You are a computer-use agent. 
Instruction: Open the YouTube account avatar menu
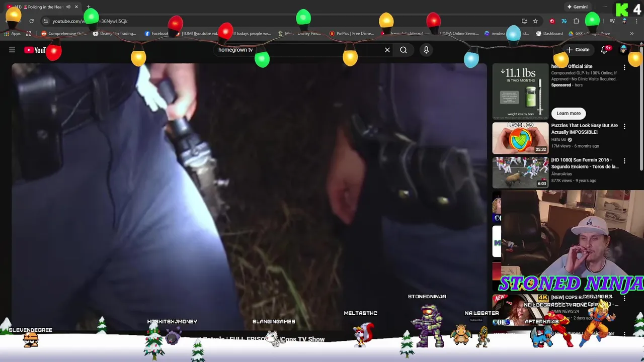point(623,50)
